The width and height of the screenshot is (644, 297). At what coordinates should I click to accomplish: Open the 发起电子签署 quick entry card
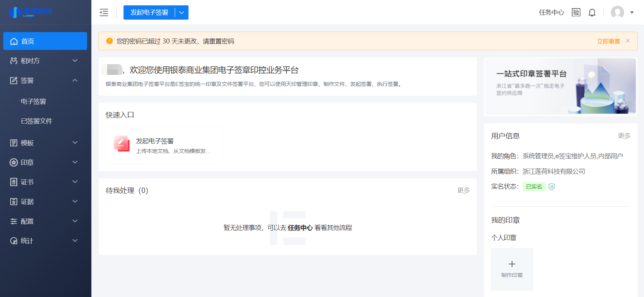pyautogui.click(x=164, y=146)
